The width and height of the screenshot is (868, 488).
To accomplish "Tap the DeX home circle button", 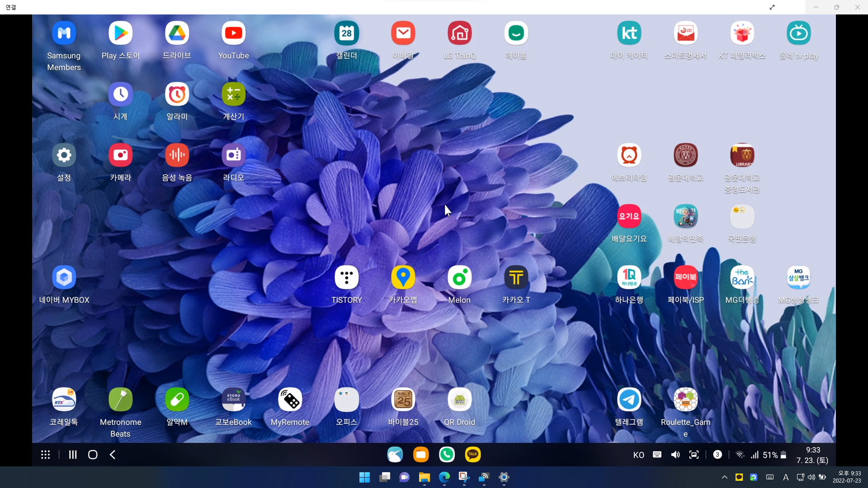I will tap(93, 455).
